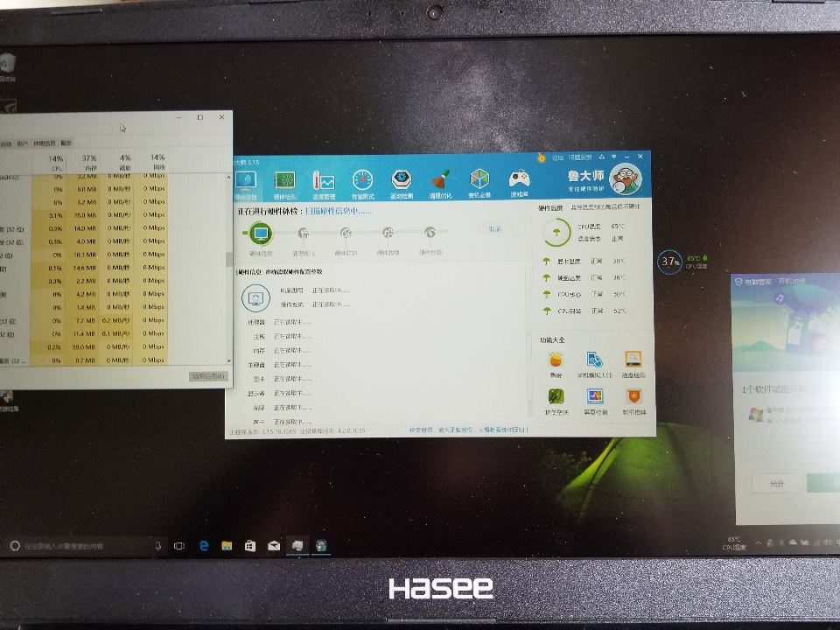Click the computer monitor icon beside 电脑型号

pos(256,297)
